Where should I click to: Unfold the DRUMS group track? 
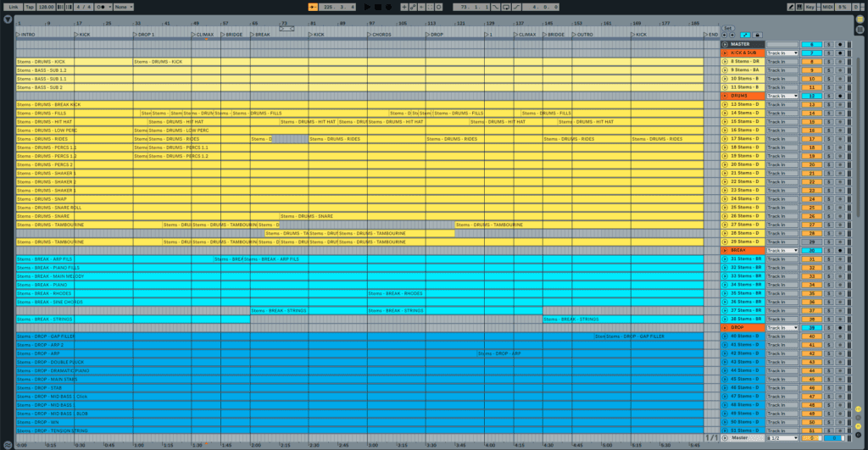726,96
